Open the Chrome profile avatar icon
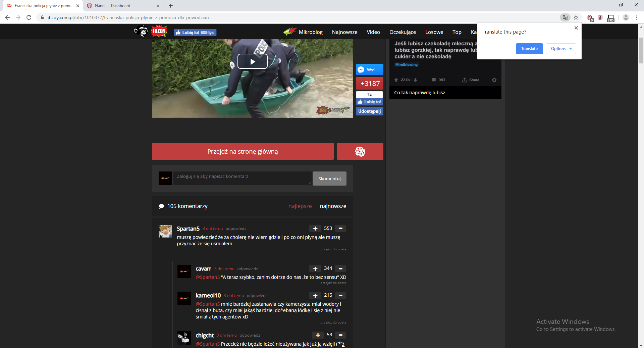Viewport: 644px width, 348px height. tap(626, 17)
